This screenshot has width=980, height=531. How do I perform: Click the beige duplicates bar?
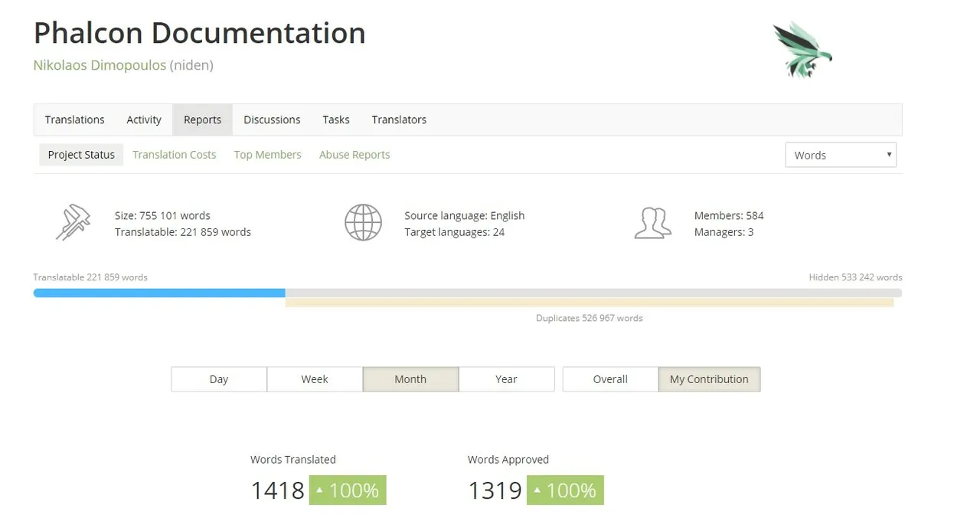[590, 303]
